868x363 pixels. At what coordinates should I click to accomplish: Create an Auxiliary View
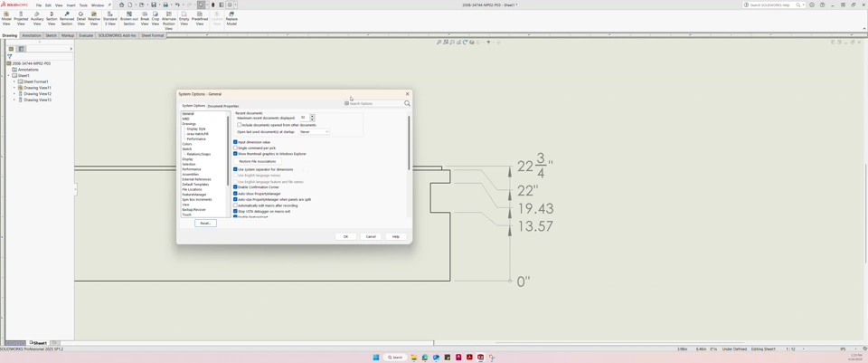(37, 18)
